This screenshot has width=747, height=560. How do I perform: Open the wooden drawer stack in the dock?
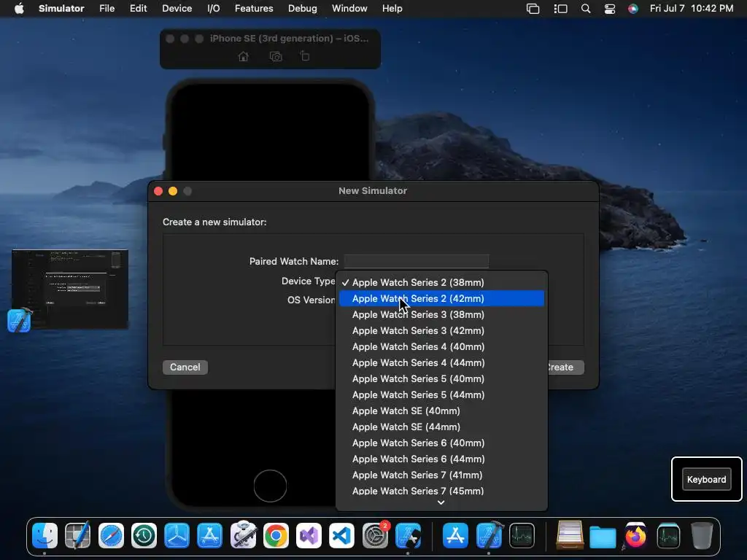pos(570,535)
